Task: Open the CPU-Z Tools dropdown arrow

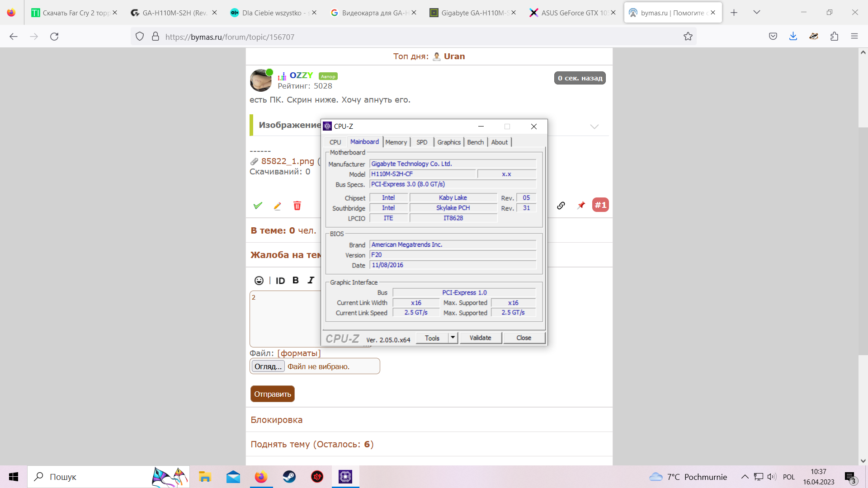Action: click(453, 338)
